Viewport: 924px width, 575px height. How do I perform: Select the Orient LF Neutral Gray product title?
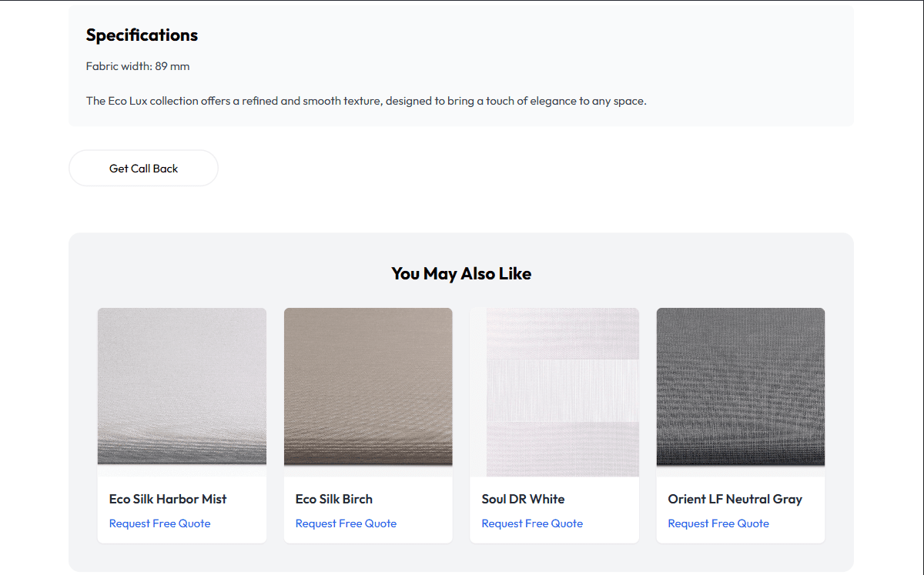coord(735,499)
